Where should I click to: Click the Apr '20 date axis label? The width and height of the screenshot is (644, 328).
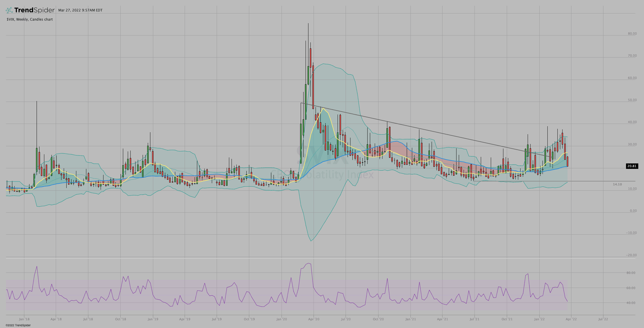(x=314, y=319)
